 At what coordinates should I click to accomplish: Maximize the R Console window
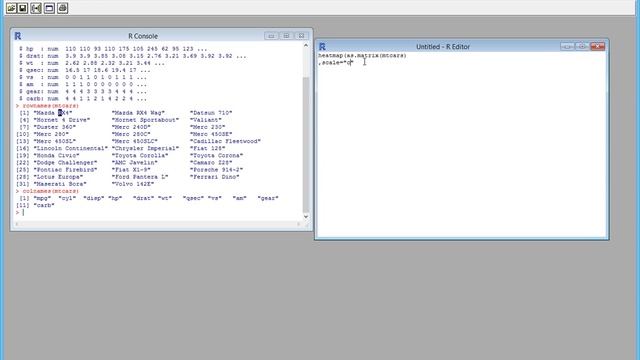(286, 36)
